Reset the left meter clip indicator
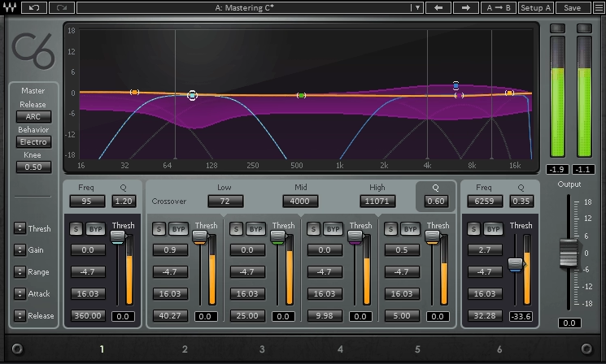The height and width of the screenshot is (364, 606). pyautogui.click(x=557, y=28)
